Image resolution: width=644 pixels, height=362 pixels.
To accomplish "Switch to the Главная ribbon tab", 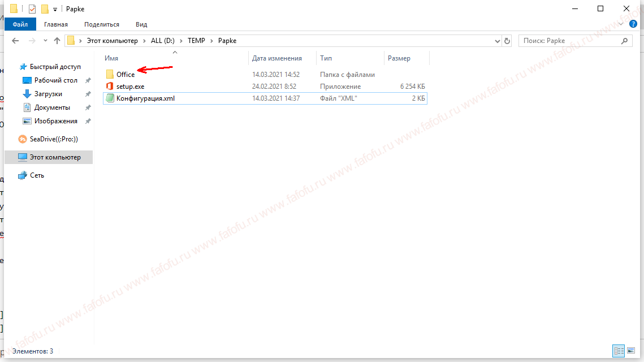I will (x=56, y=24).
